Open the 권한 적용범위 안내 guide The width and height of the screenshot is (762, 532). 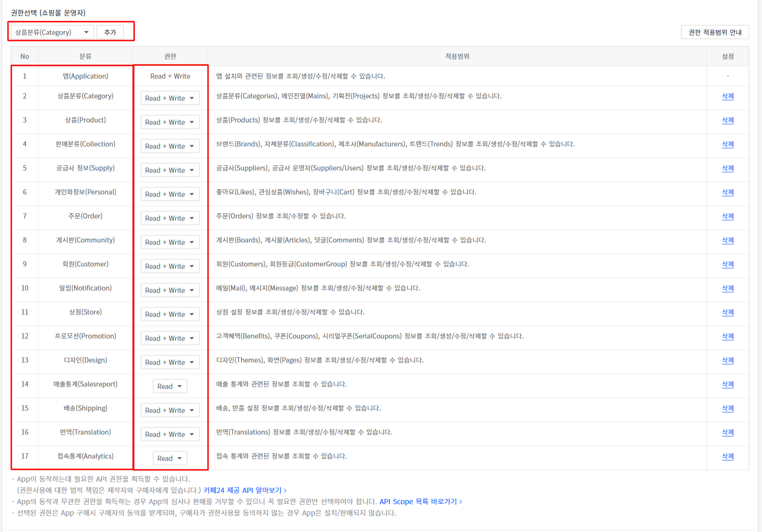[714, 32]
